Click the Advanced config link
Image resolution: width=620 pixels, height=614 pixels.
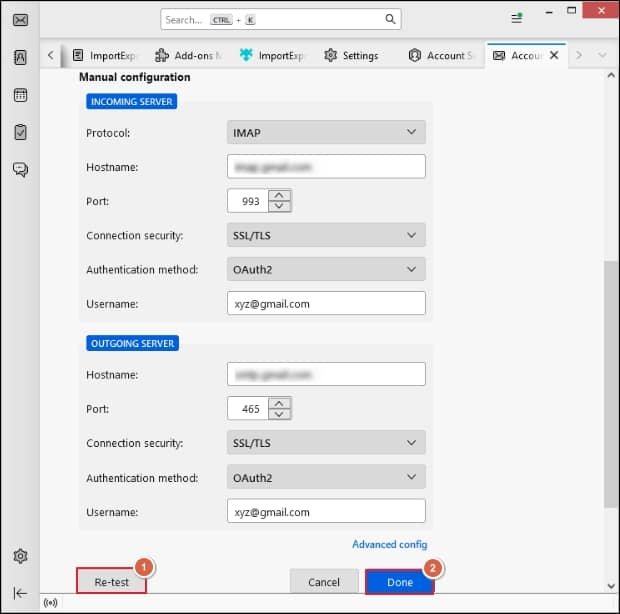point(389,545)
